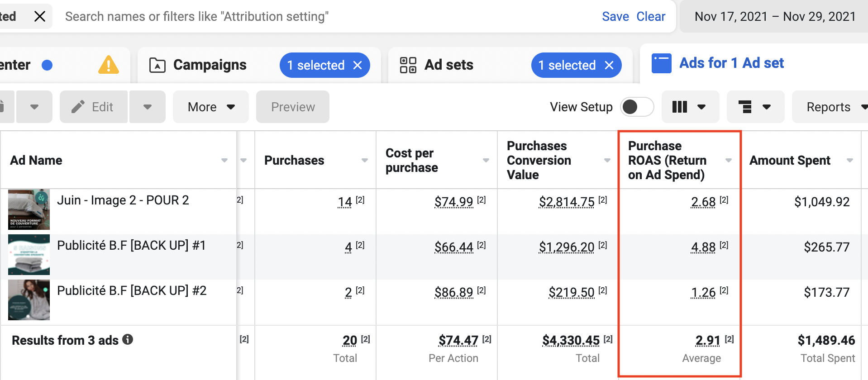Open the More dropdown menu
This screenshot has height=380, width=868.
[x=211, y=107]
